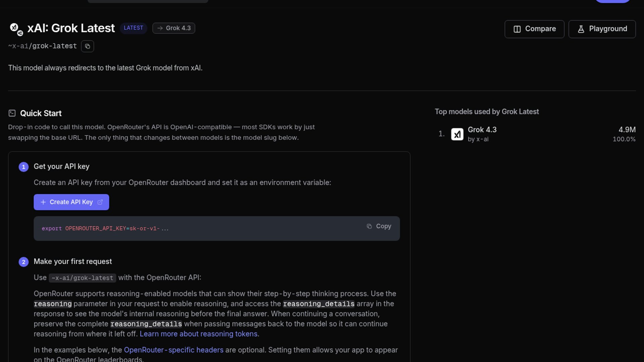Click the xAI: Grok Latest page title
The height and width of the screenshot is (362, 644).
[x=71, y=28]
